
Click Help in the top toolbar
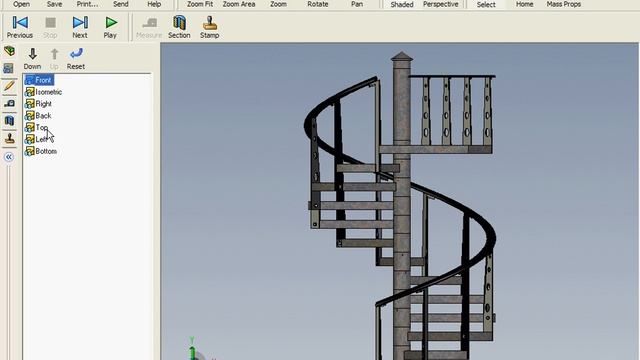click(x=154, y=4)
